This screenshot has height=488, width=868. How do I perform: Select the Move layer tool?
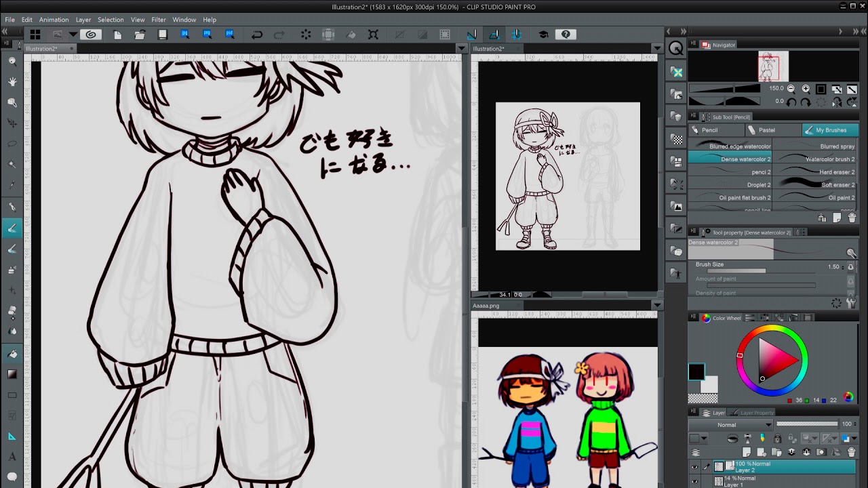[x=12, y=123]
